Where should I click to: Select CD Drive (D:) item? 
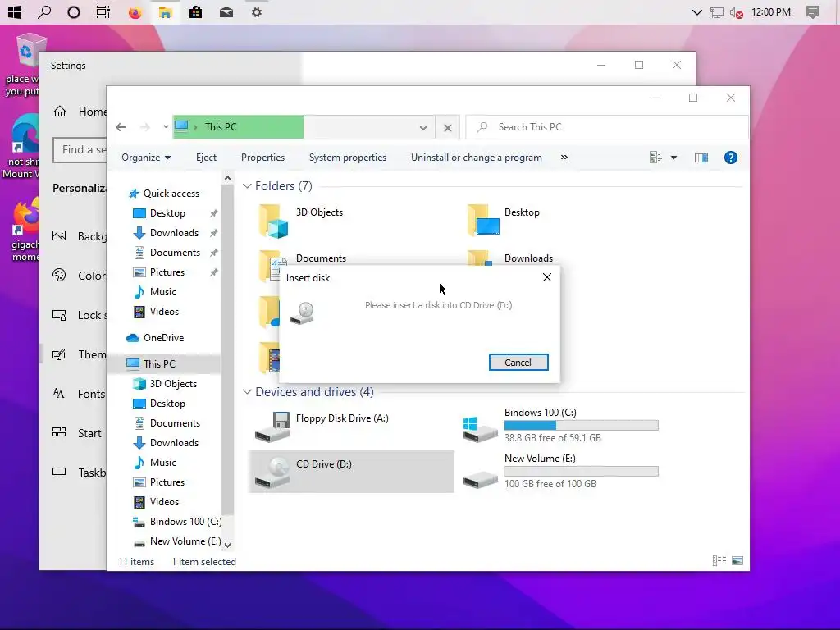coord(351,472)
